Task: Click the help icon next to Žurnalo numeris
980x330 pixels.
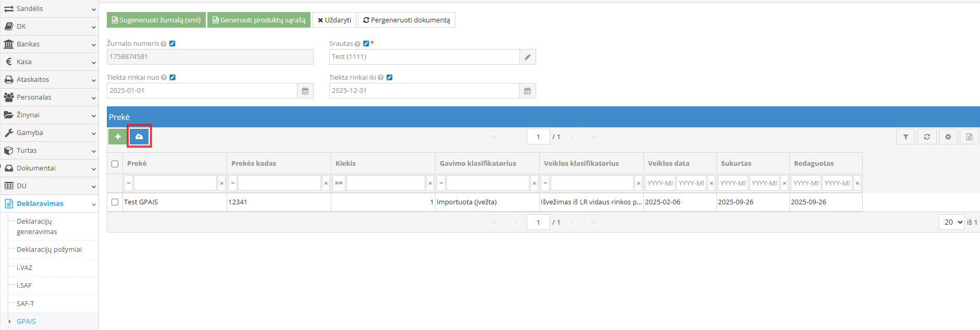Action: [x=164, y=44]
